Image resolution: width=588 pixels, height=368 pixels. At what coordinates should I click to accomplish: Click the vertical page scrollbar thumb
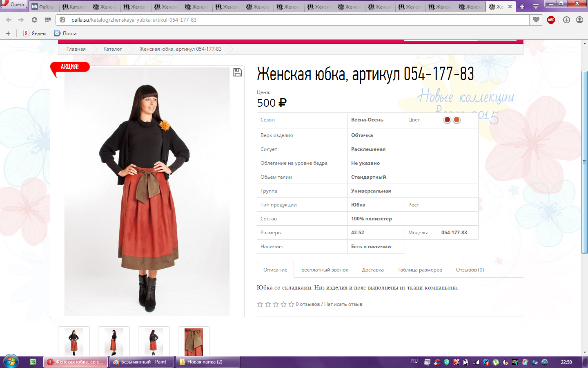(x=584, y=162)
